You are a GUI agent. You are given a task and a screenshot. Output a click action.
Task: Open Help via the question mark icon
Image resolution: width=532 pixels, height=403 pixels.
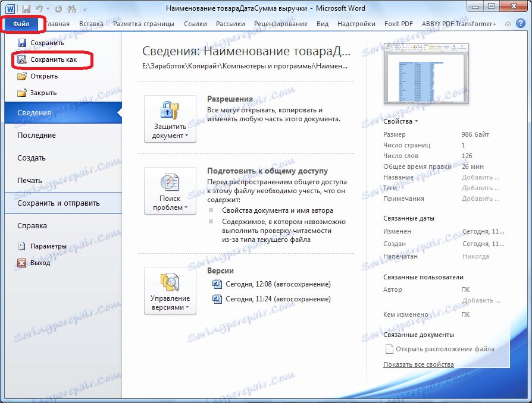coord(521,24)
